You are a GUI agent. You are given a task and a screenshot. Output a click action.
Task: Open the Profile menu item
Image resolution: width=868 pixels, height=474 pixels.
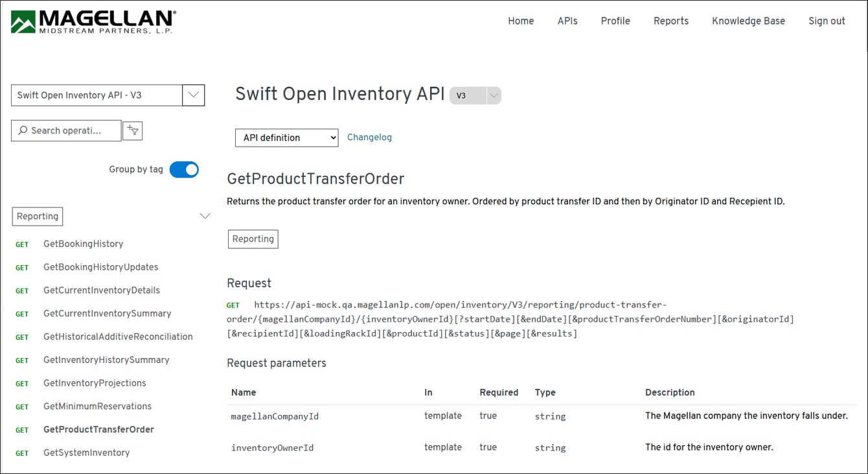pyautogui.click(x=615, y=21)
